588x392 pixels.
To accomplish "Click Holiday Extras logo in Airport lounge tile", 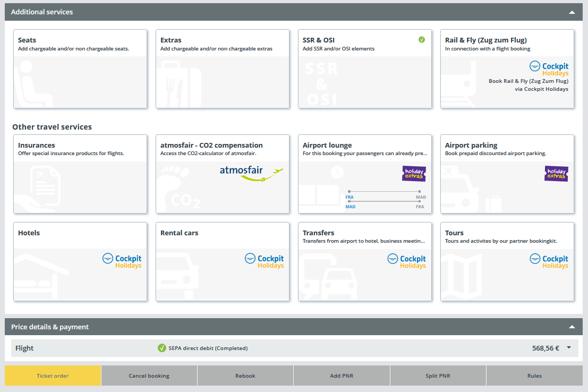I will point(414,174).
